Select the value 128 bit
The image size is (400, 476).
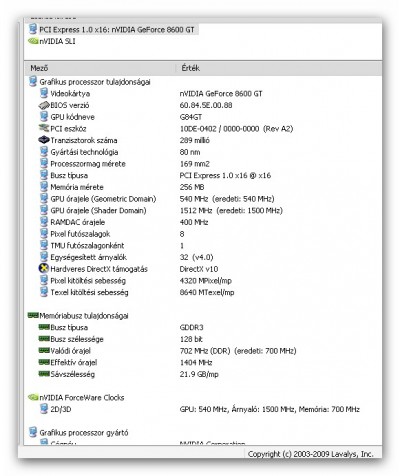click(191, 339)
